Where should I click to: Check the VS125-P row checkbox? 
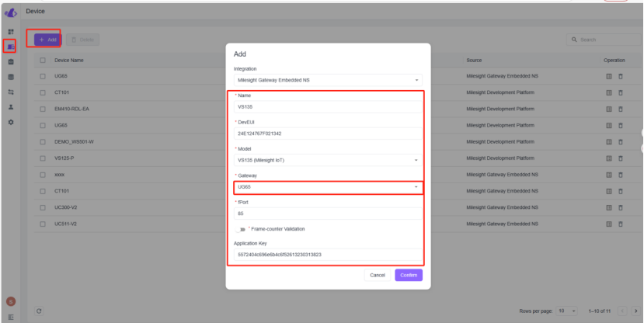[43, 158]
